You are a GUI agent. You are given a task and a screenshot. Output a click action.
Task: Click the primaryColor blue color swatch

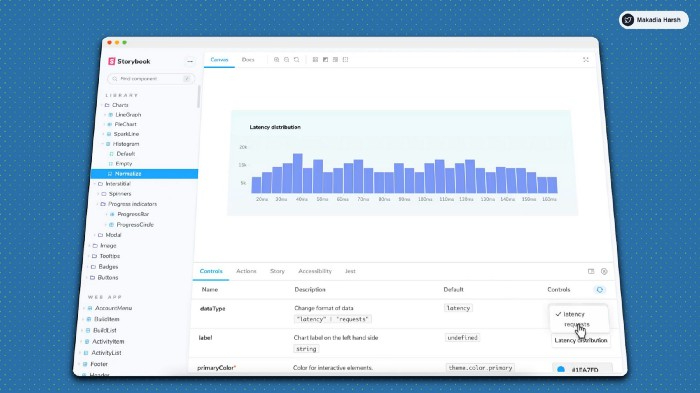pyautogui.click(x=561, y=370)
